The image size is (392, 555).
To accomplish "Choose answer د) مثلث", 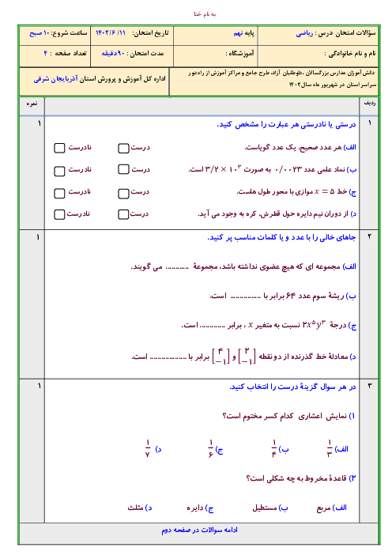I will pos(140,508).
